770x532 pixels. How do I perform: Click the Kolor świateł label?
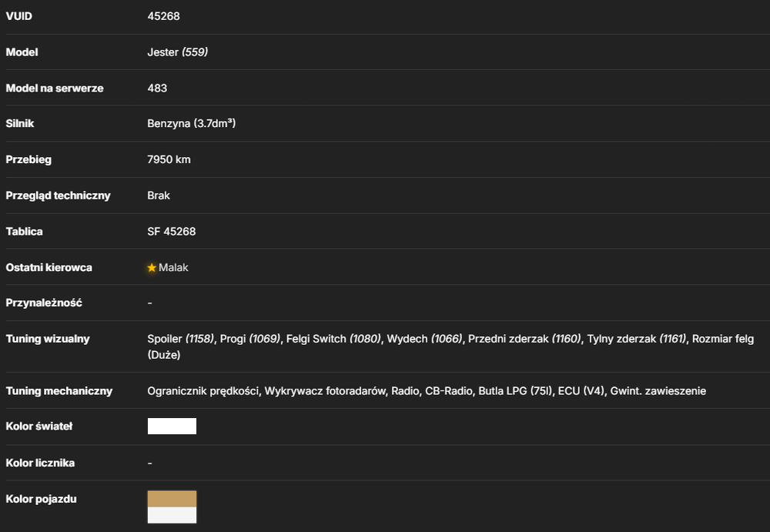pyautogui.click(x=39, y=427)
